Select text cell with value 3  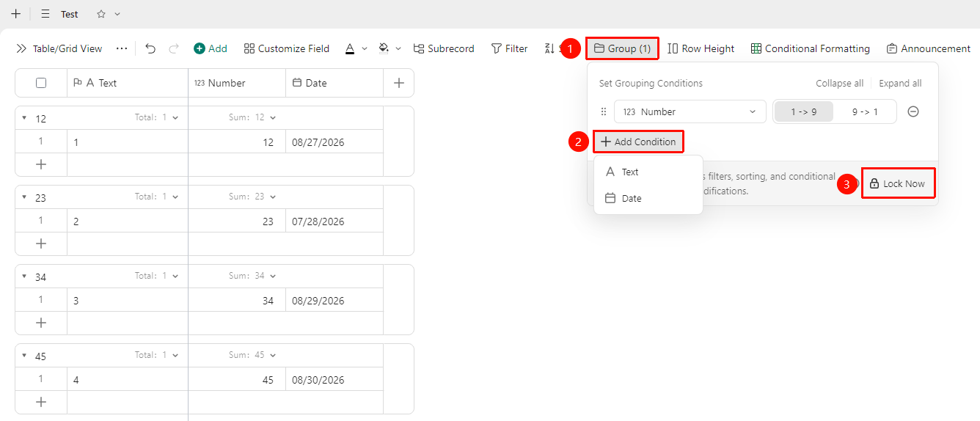coord(128,301)
